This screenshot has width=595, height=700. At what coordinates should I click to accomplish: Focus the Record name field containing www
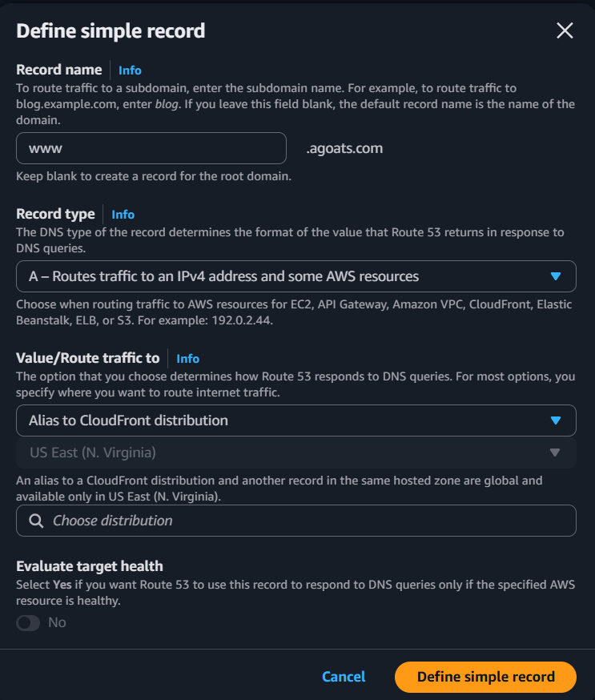pyautogui.click(x=151, y=148)
